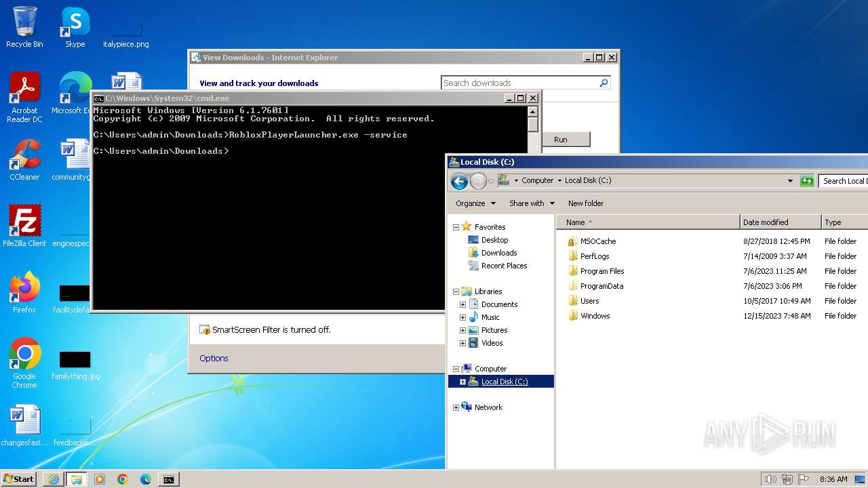868x488 pixels.
Task: Select the changesfast Word document icon
Action: [x=24, y=426]
